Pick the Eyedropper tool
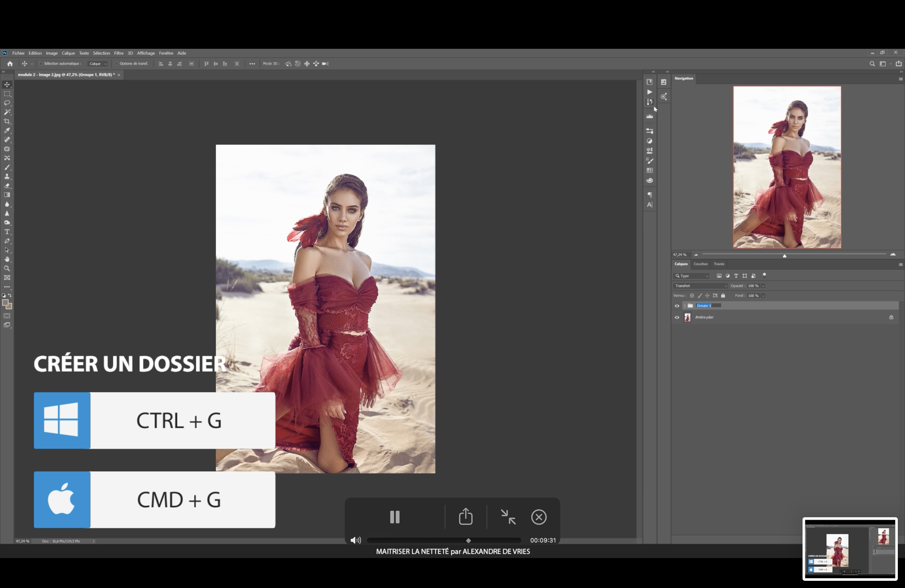The width and height of the screenshot is (905, 588). [7, 131]
